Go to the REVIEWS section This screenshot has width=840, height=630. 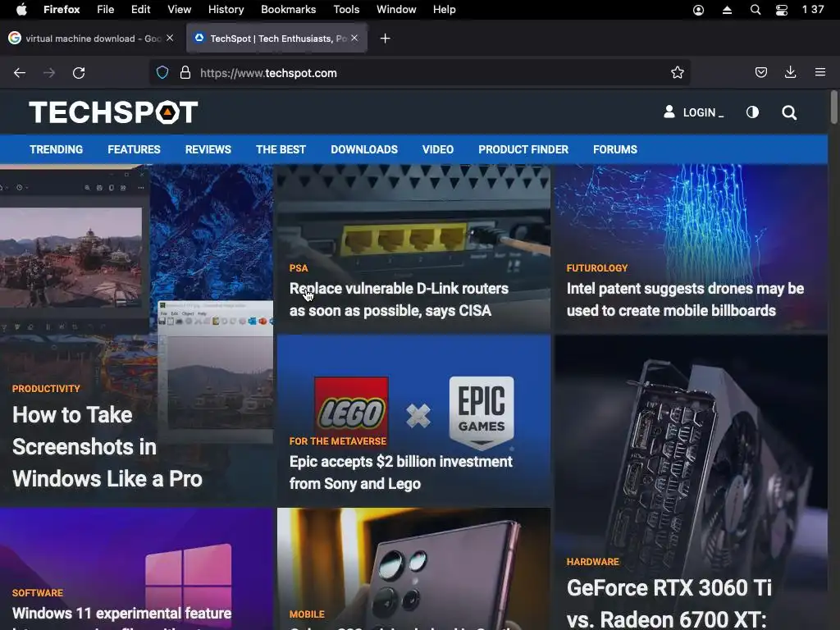click(208, 149)
